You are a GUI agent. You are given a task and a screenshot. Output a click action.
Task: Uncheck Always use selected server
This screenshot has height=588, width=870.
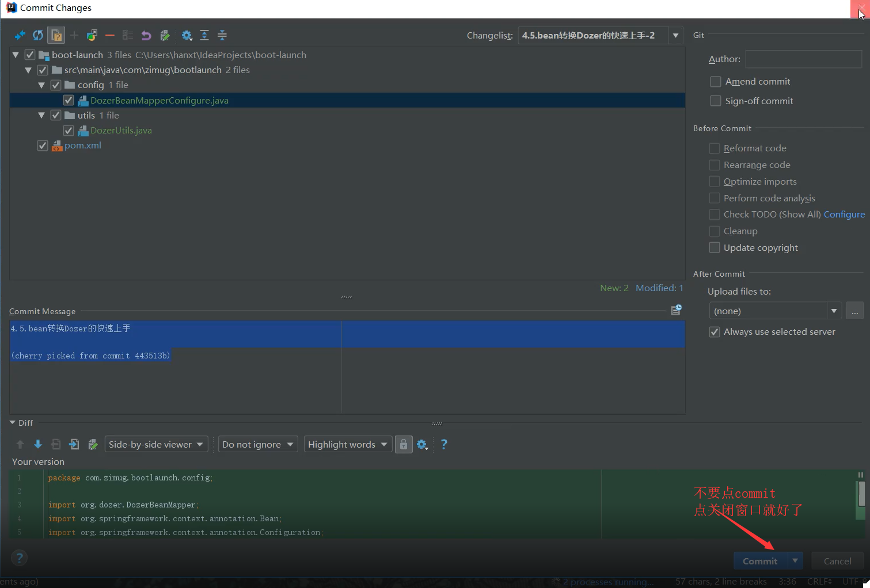(x=715, y=332)
